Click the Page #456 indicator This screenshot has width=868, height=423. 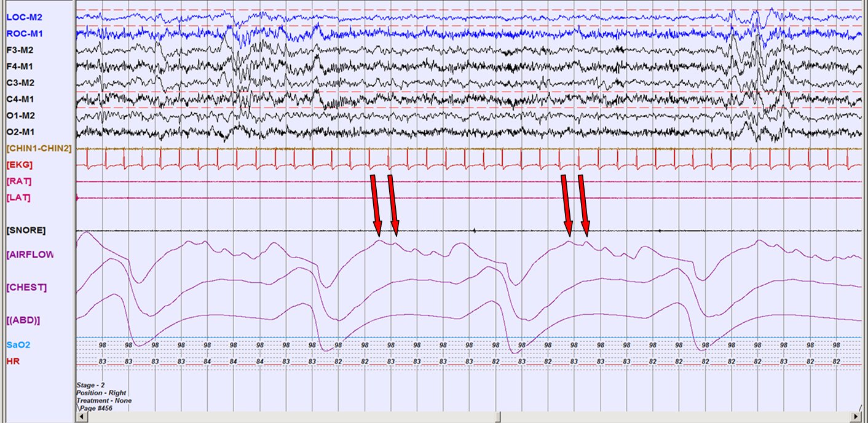click(96, 408)
